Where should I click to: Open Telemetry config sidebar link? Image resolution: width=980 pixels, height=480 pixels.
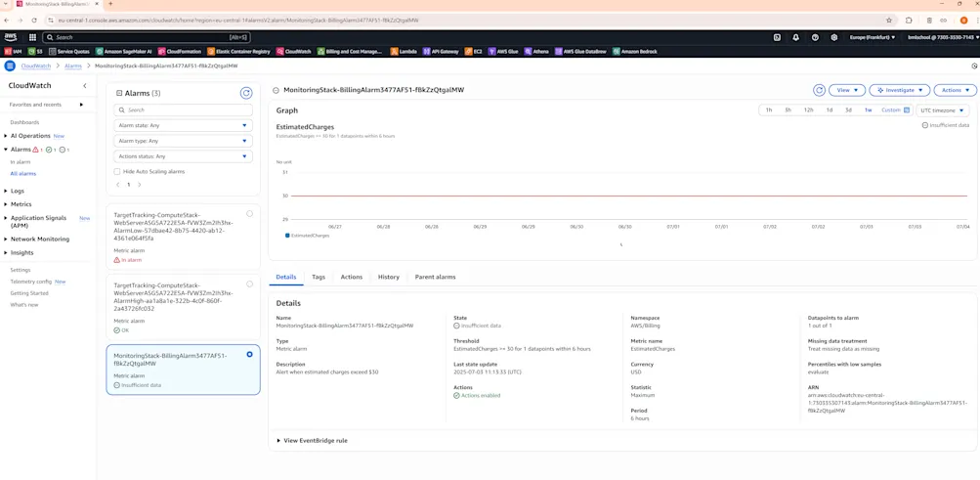(x=30, y=282)
